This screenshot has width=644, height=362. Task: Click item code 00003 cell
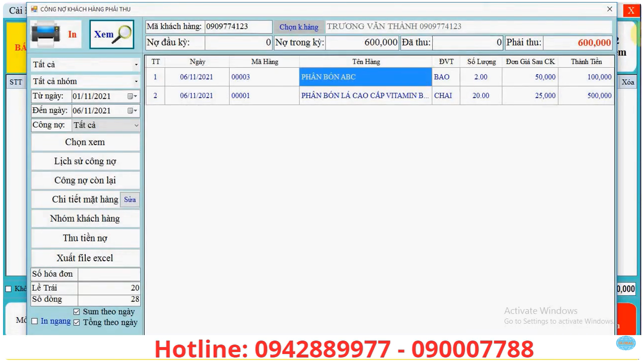point(264,77)
